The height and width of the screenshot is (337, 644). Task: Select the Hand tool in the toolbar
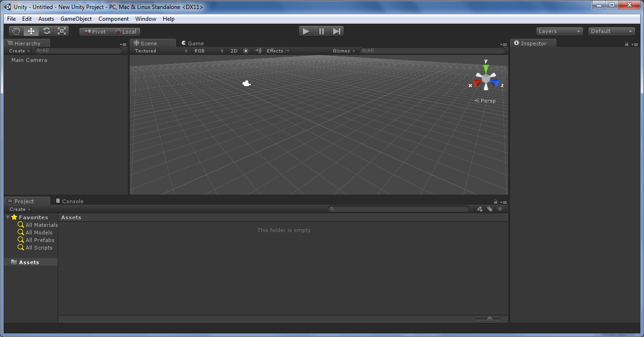tap(16, 31)
